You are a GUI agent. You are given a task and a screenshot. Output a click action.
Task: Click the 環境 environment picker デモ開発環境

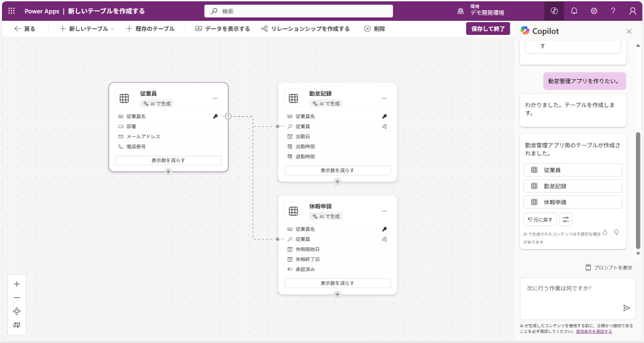pyautogui.click(x=480, y=11)
